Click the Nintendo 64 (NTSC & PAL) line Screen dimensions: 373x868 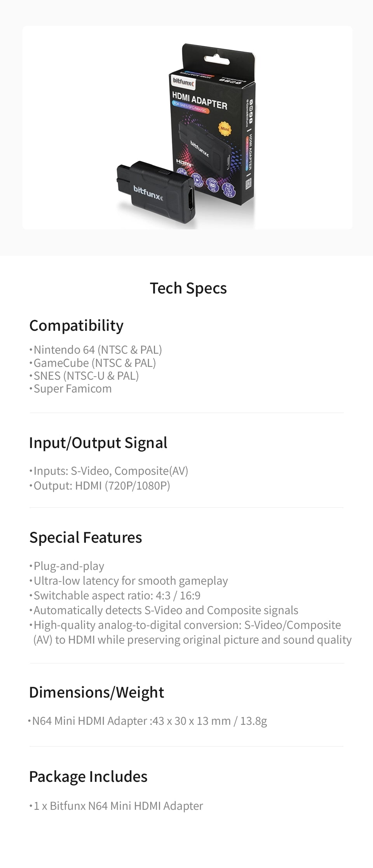pyautogui.click(x=98, y=350)
